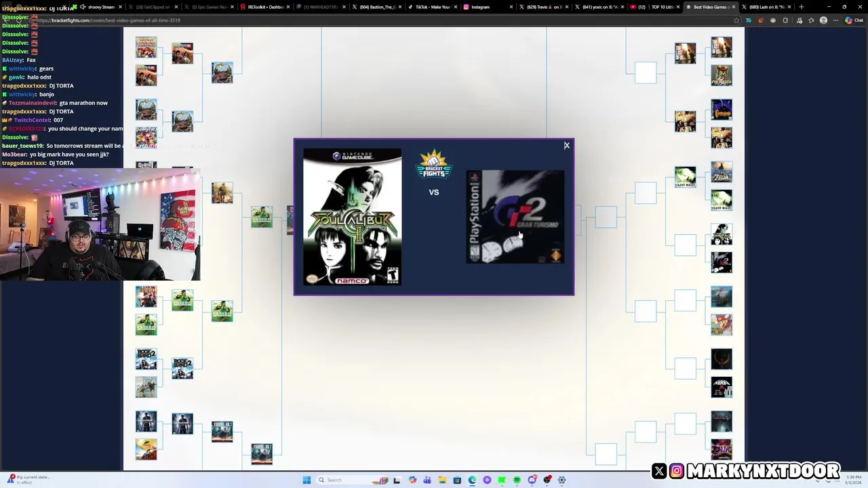The width and height of the screenshot is (868, 488).
Task: Pick Gran Turismo 2 in the matchup popup
Action: point(515,217)
